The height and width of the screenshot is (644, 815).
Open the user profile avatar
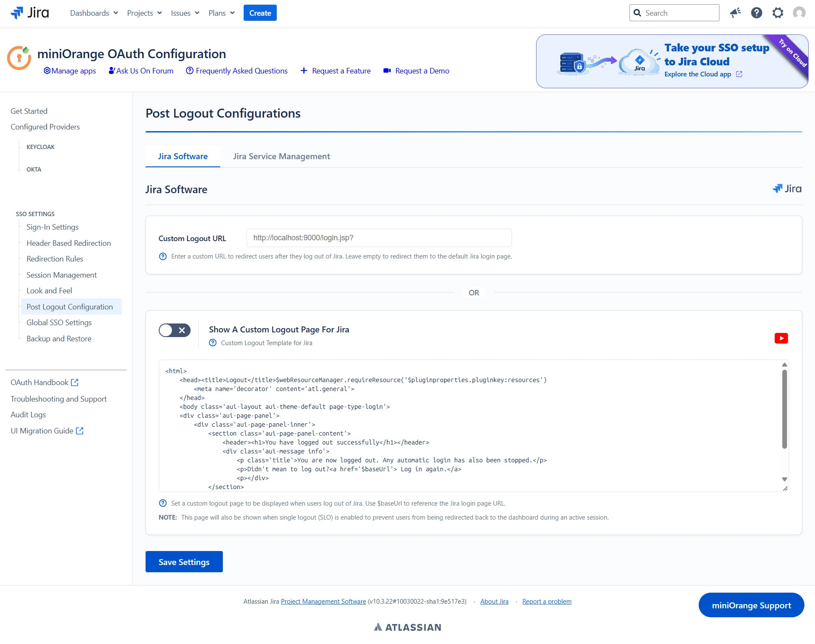[x=799, y=13]
